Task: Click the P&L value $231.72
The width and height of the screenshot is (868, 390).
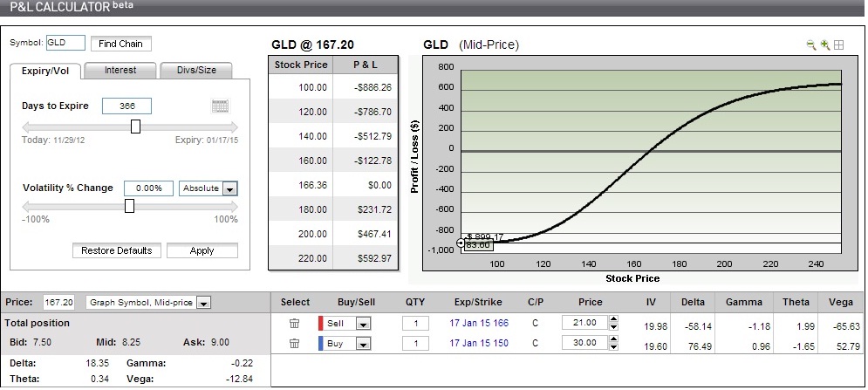Action: tap(375, 209)
